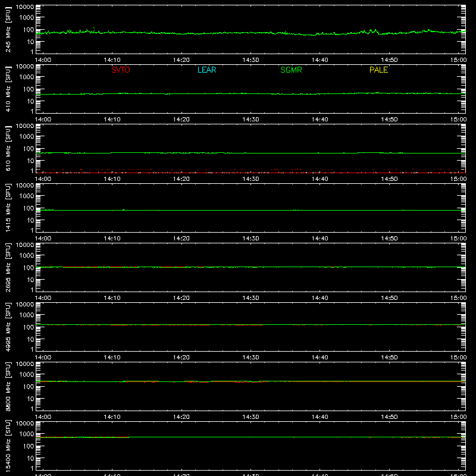Select the 1415 MHz [SFU] axis title

8,208
